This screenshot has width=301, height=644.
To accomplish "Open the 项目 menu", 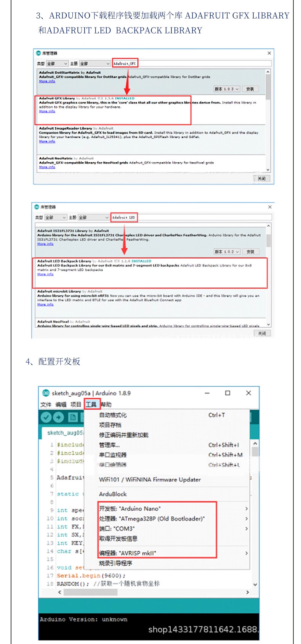I will (x=75, y=404).
